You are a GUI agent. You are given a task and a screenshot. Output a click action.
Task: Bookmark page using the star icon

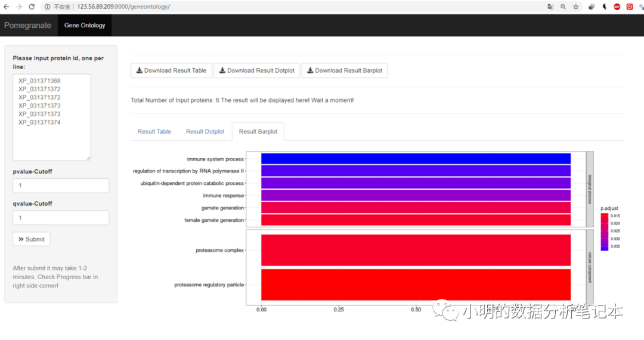click(x=576, y=7)
